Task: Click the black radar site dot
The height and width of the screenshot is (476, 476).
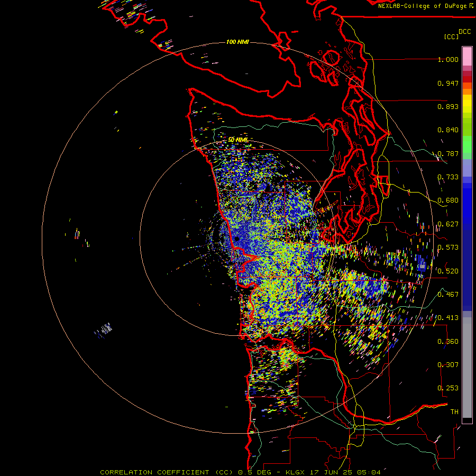Action: pyautogui.click(x=237, y=239)
